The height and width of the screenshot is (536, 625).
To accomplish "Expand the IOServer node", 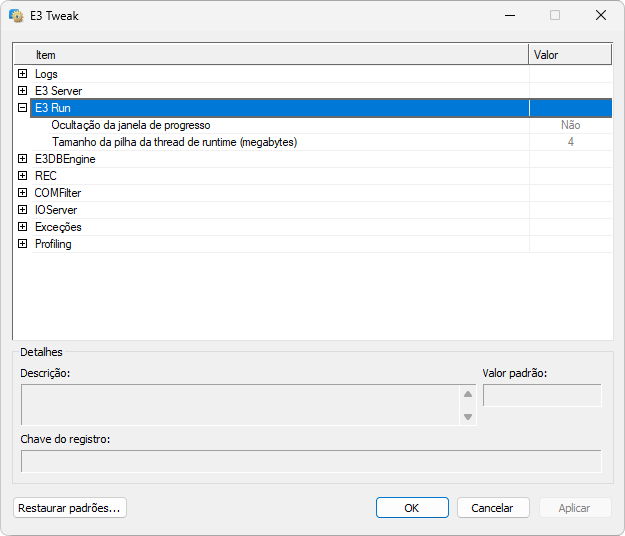I will click(23, 210).
